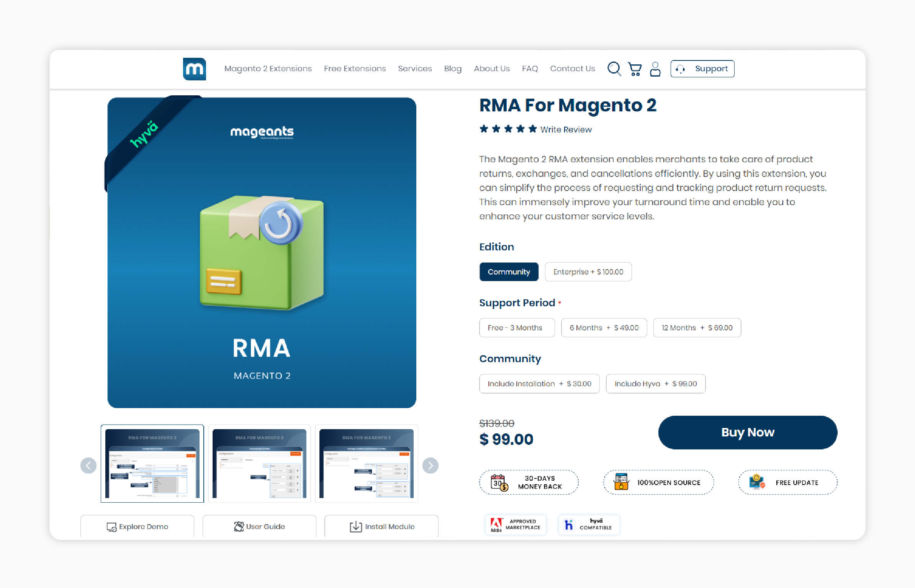
Task: Toggle Include Hyva + $99.00 option
Action: 656,384
